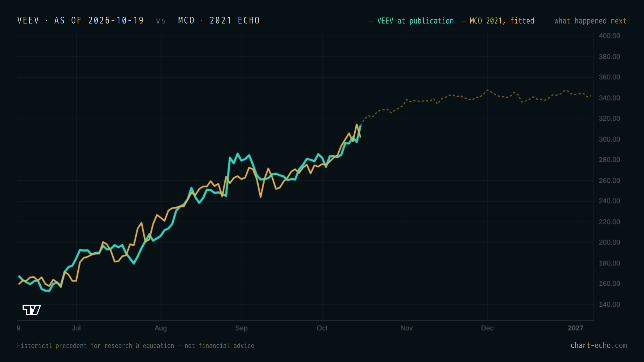
Task: Click the 'not financial advice' disclaimer text
Action: pos(219,346)
